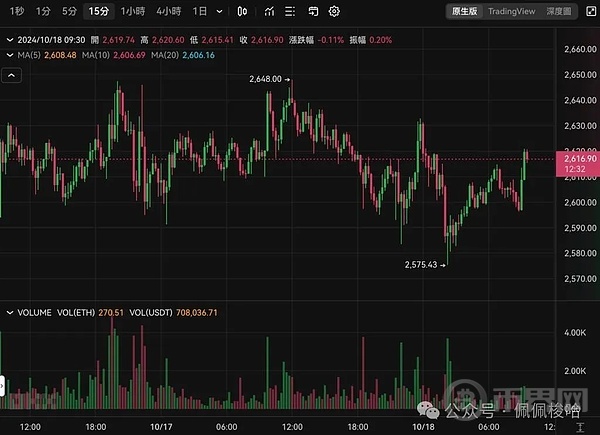The width and height of the screenshot is (600, 435).
Task: Collapse the MA indicator legend
Action: coord(10,55)
